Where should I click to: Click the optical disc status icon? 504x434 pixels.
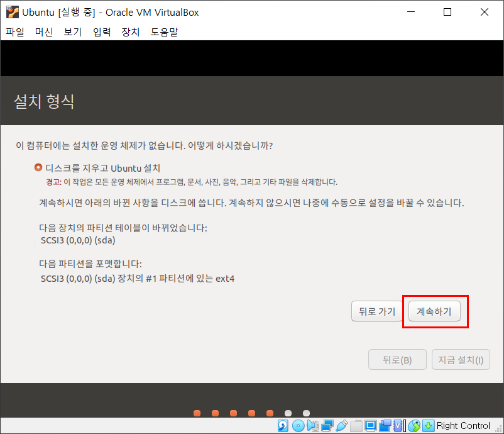click(299, 426)
